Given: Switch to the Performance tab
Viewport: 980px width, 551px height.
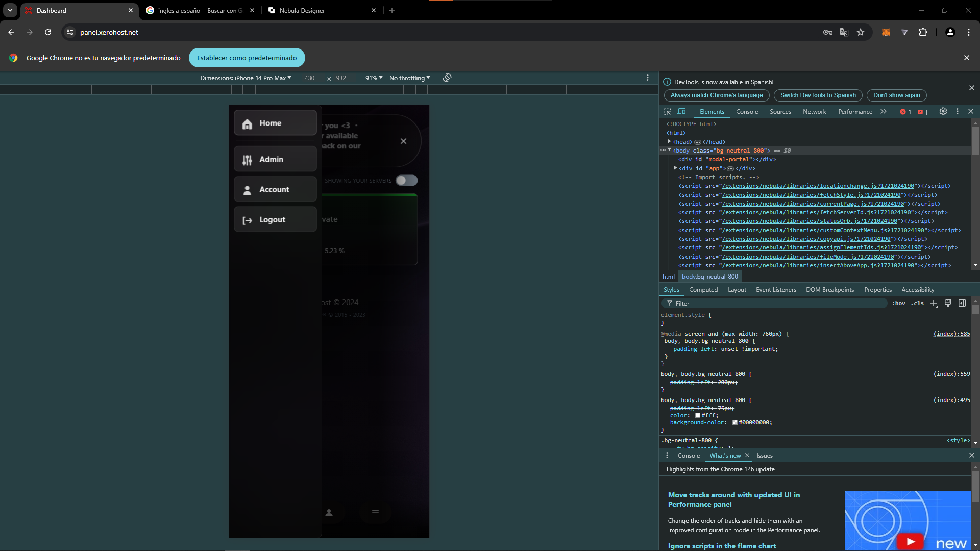Looking at the screenshot, I should [x=855, y=112].
